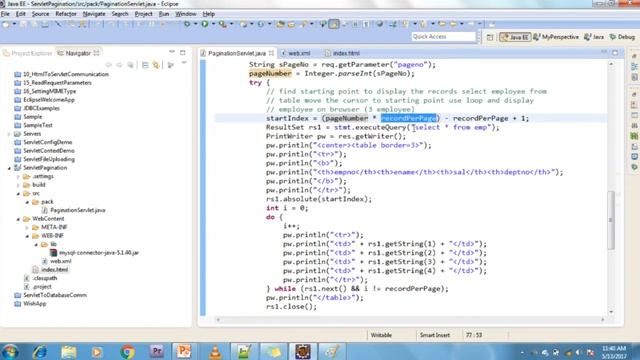Open the Navigate menu
The height and width of the screenshot is (360, 640).
(x=94, y=14)
